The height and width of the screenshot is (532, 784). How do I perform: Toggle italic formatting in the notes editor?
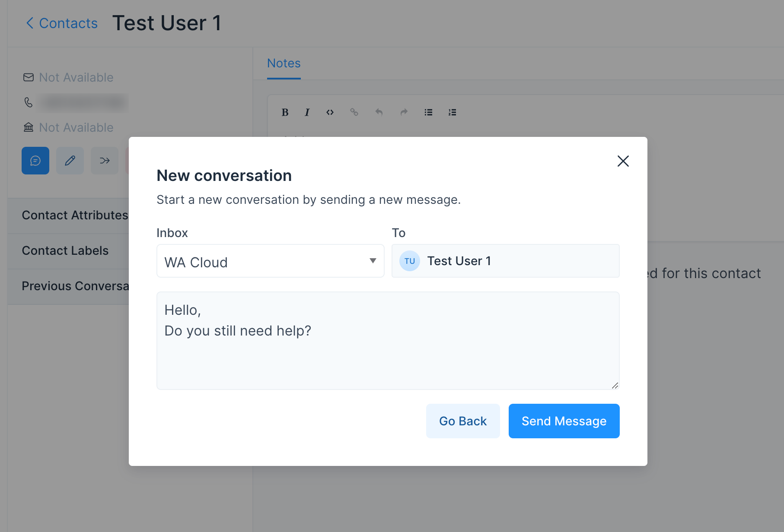coord(307,112)
